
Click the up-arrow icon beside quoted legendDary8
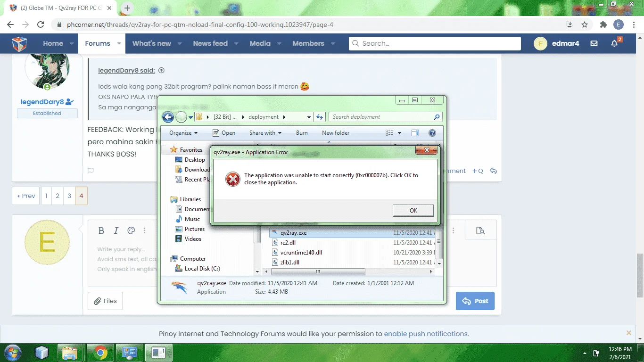tap(161, 71)
